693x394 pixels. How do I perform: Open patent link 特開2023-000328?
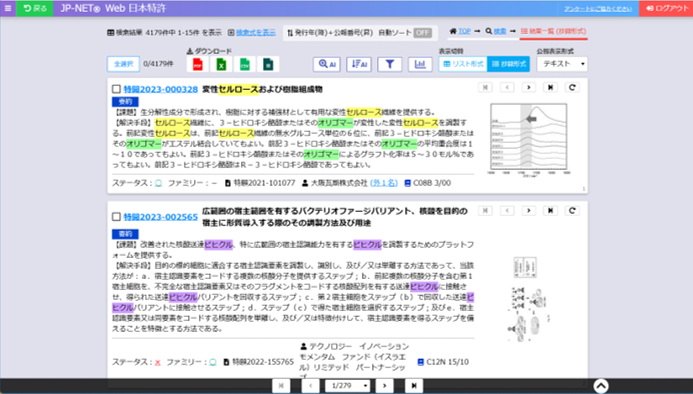pyautogui.click(x=160, y=89)
